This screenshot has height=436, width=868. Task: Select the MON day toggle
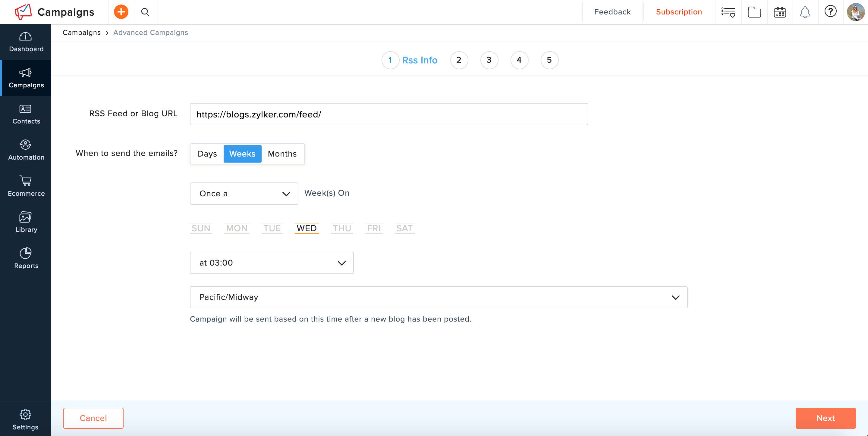coord(237,228)
